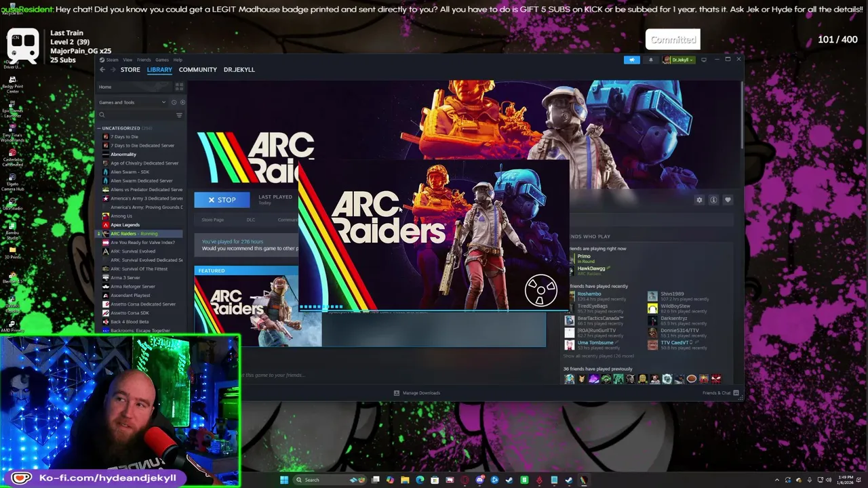Go forward with the Steam forward arrow
This screenshot has width=868, height=488.
click(x=113, y=70)
